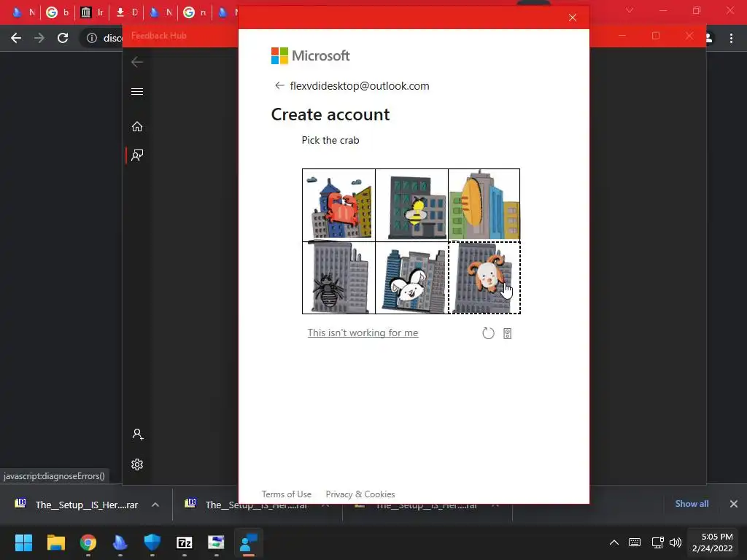Open Feedback Hub feedback section icon
This screenshot has width=747, height=560.
[137, 155]
